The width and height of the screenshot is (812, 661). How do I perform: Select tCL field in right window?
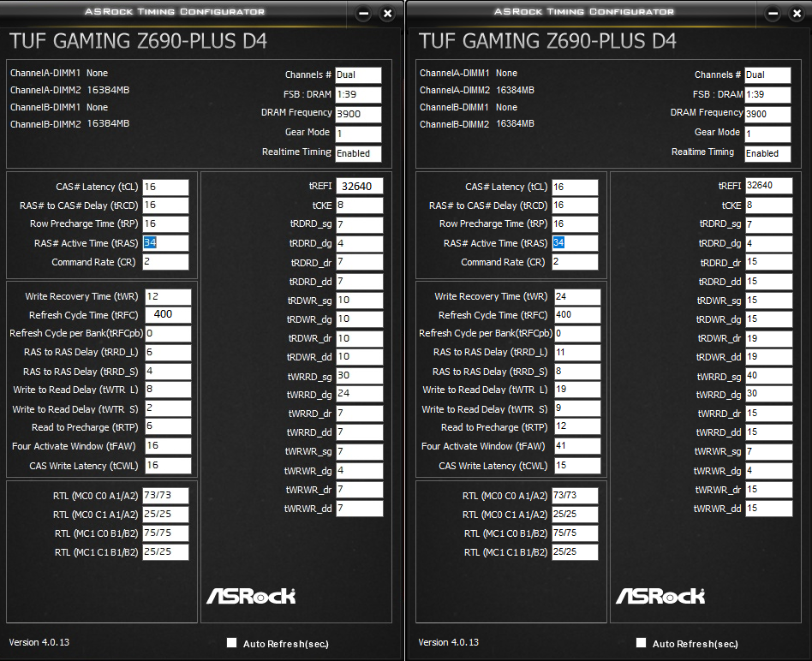pos(575,187)
